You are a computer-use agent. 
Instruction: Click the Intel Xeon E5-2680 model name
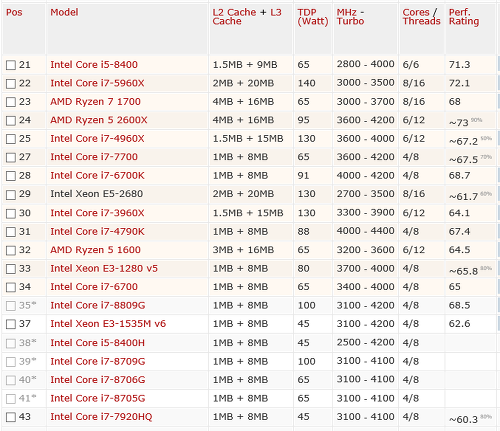point(97,194)
